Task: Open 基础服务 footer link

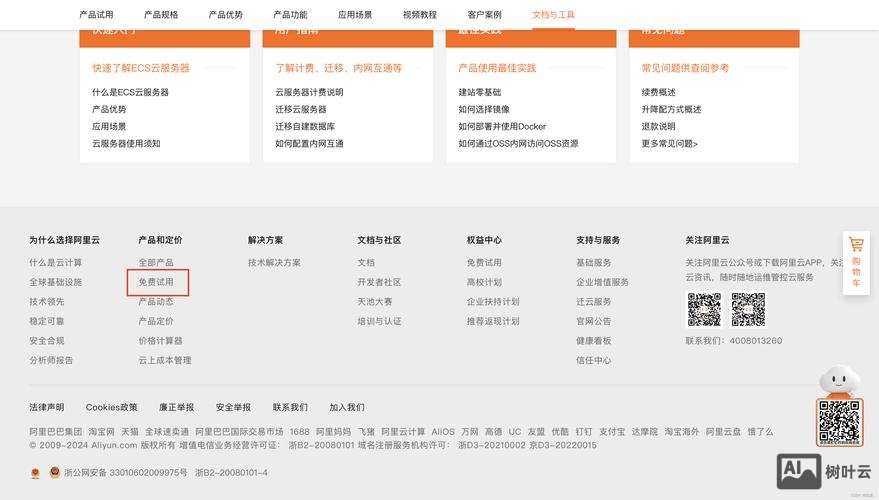Action: [x=593, y=262]
